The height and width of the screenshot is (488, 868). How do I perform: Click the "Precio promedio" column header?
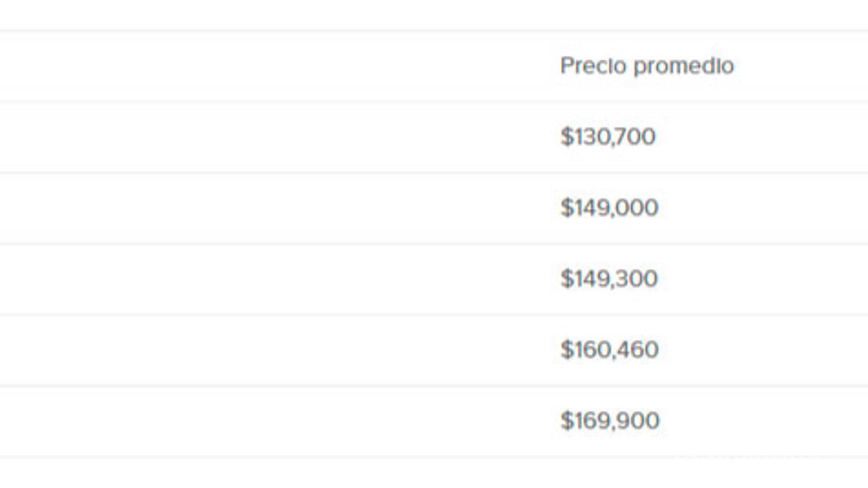point(646,66)
